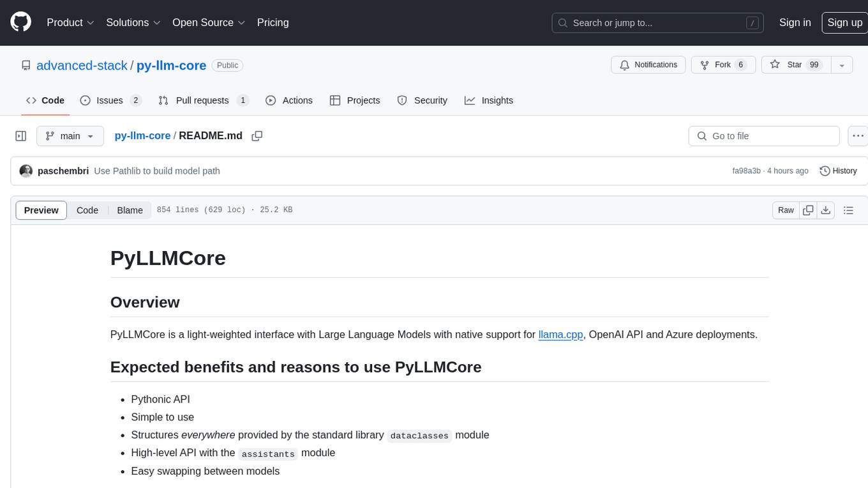Click the Sign in link
This screenshot has width=868, height=488.
coord(795,22)
